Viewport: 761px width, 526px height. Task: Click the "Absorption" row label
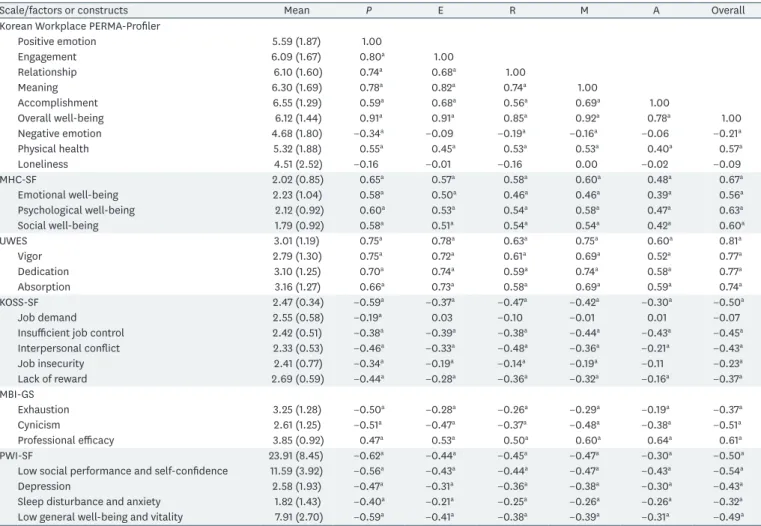coord(44,287)
